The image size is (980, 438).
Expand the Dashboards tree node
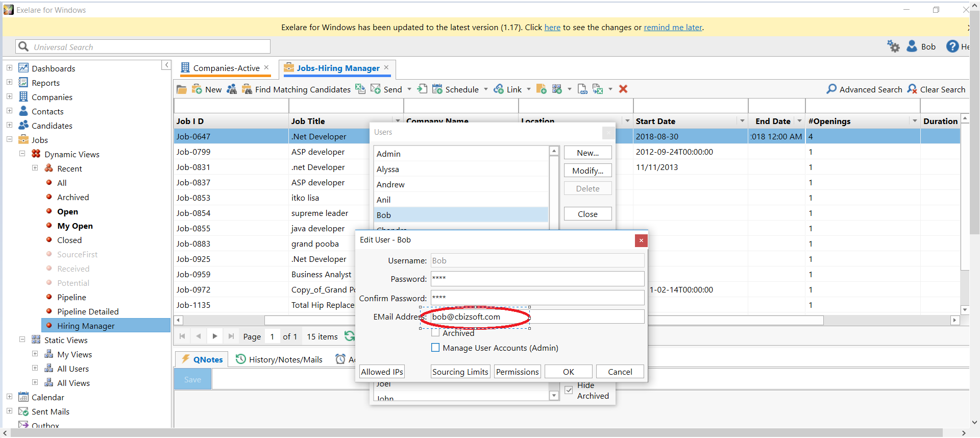click(x=9, y=68)
